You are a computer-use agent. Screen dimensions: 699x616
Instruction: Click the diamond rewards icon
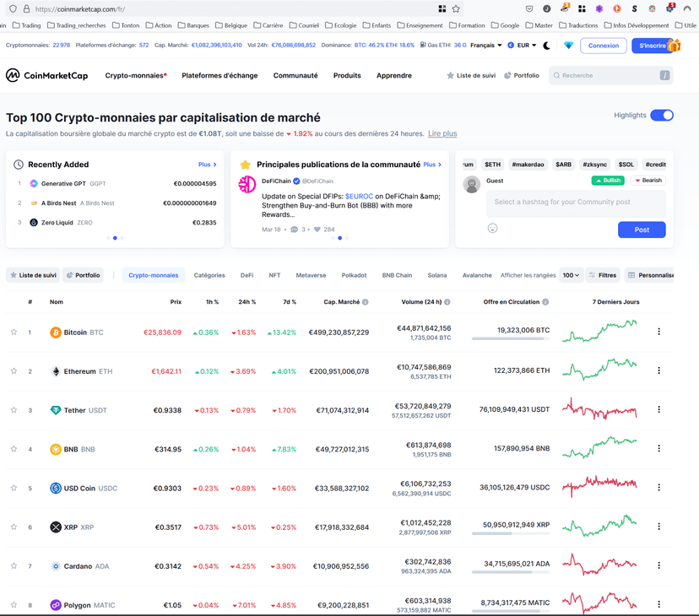[x=568, y=46]
